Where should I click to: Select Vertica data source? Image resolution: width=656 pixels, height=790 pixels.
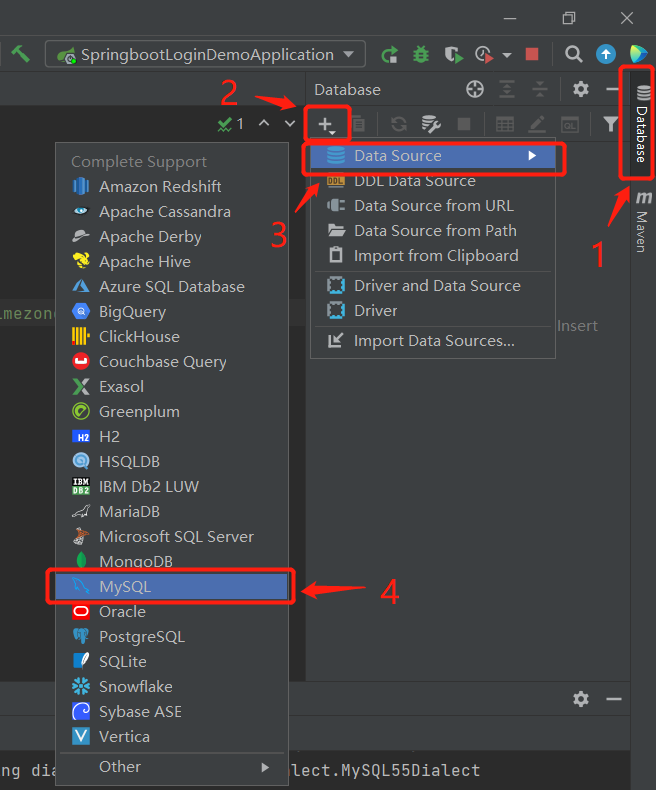tap(171, 737)
